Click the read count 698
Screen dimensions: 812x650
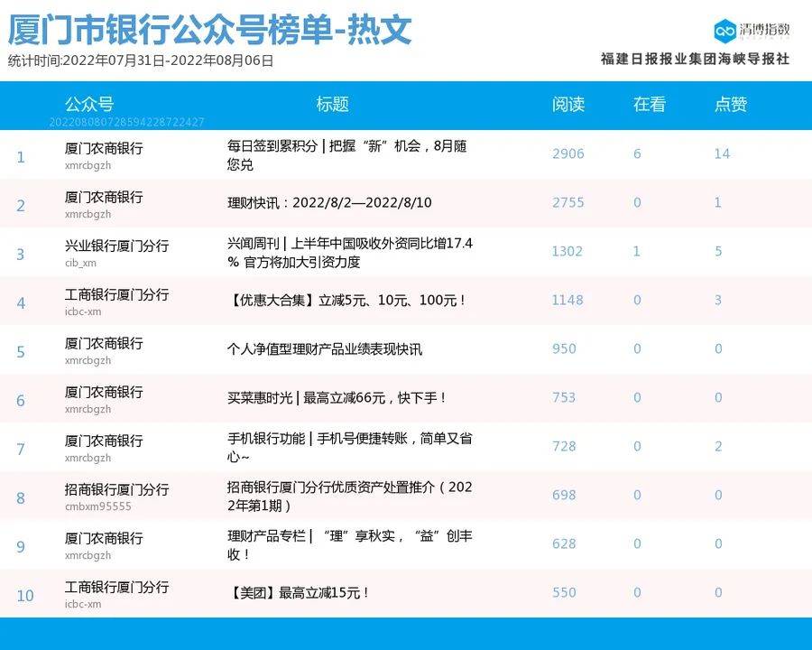564,495
